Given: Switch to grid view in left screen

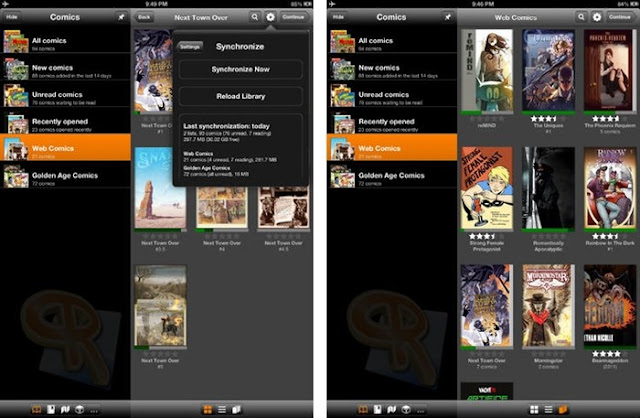Looking at the screenshot, I should coord(208,409).
